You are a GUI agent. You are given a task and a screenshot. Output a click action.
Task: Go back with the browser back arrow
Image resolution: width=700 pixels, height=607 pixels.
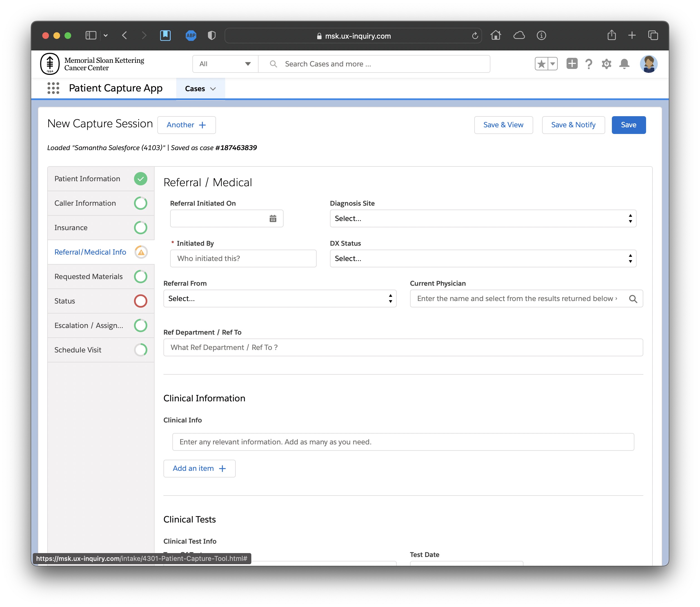[x=125, y=36]
